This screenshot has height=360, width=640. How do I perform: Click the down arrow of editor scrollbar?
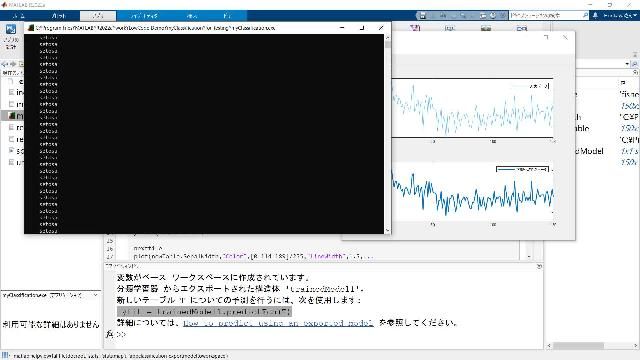(x=529, y=256)
